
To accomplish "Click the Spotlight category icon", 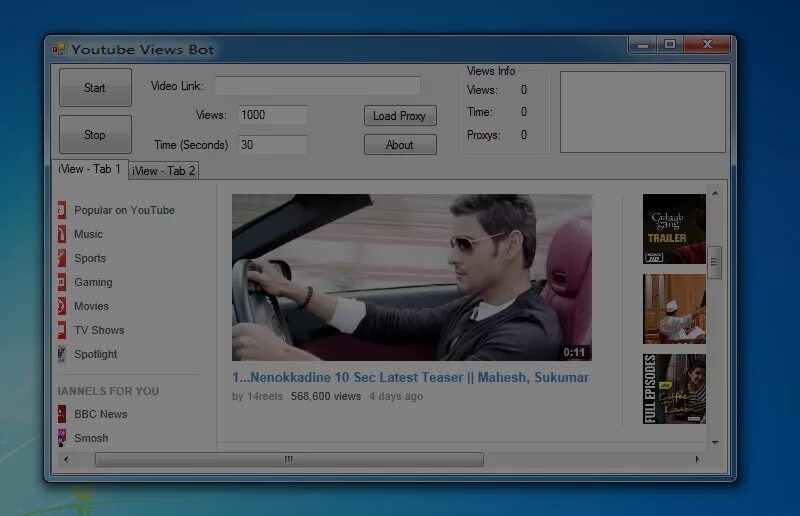I will click(62, 354).
